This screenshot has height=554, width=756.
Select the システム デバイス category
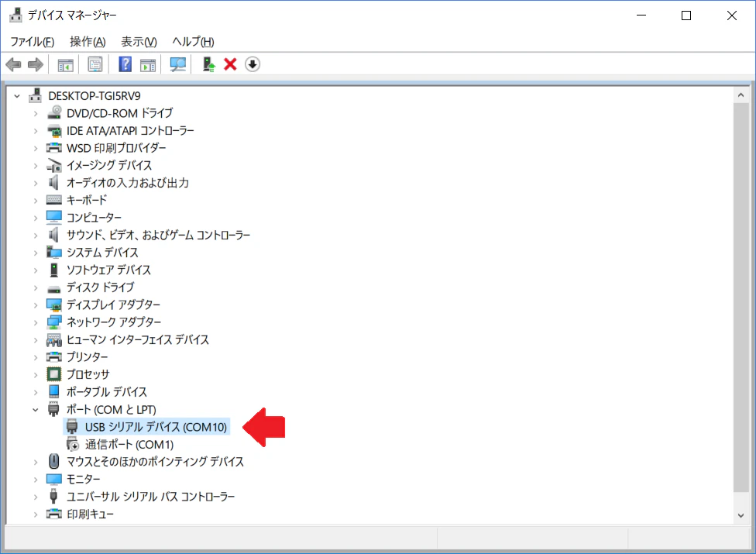coord(102,252)
